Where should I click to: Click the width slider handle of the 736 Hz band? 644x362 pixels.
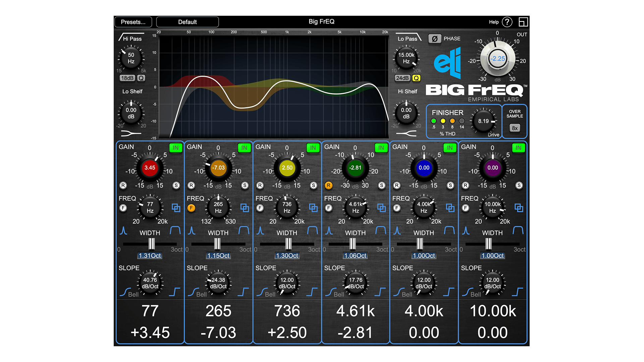(x=288, y=244)
